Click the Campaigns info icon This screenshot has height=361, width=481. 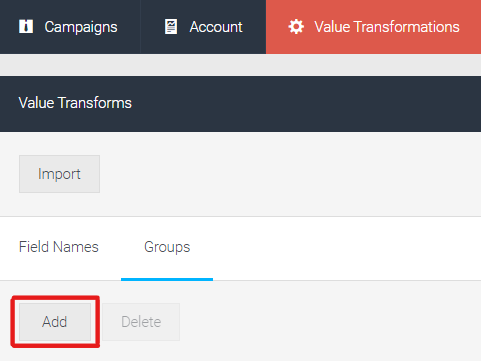tap(26, 27)
